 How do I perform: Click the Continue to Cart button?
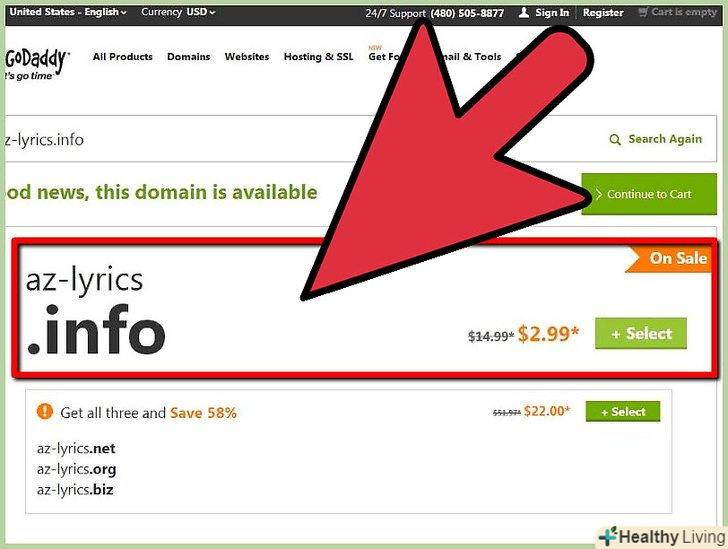coord(649,194)
